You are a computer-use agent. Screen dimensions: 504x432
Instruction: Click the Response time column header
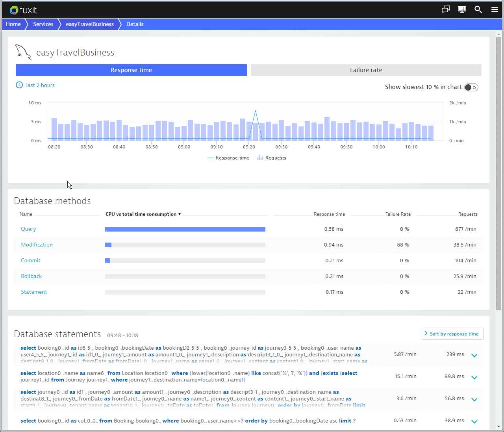329,214
